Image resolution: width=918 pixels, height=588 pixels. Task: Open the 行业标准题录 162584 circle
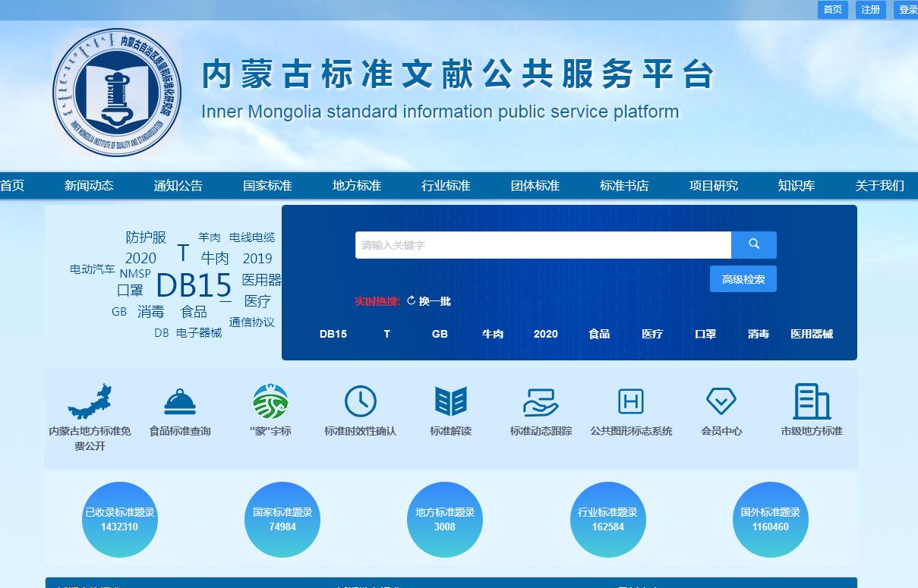[x=607, y=520]
